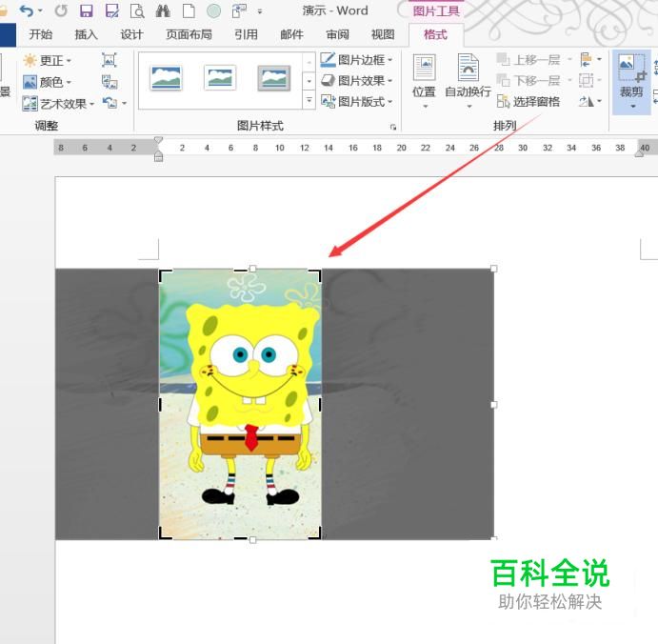Click the binoculars Find icon
The width and height of the screenshot is (658, 644).
(163, 10)
